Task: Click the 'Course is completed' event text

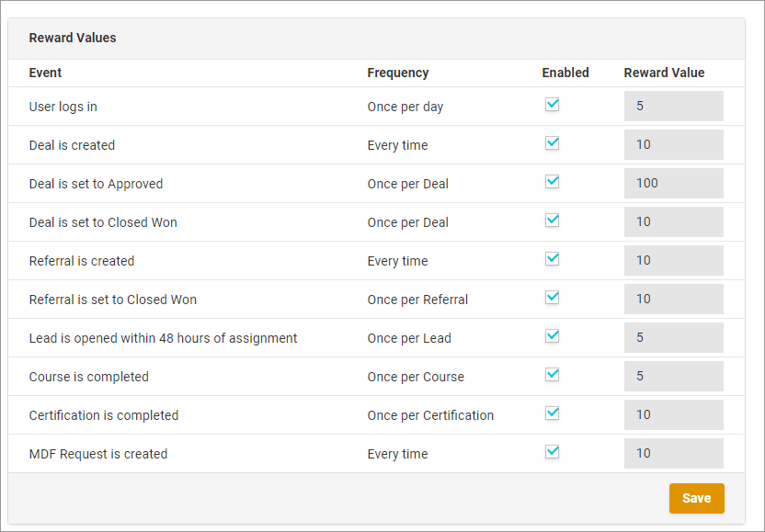Action: click(89, 377)
